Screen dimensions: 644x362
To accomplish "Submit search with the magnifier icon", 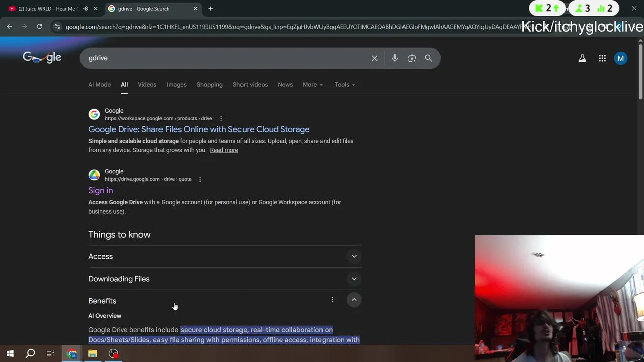I will click(428, 58).
